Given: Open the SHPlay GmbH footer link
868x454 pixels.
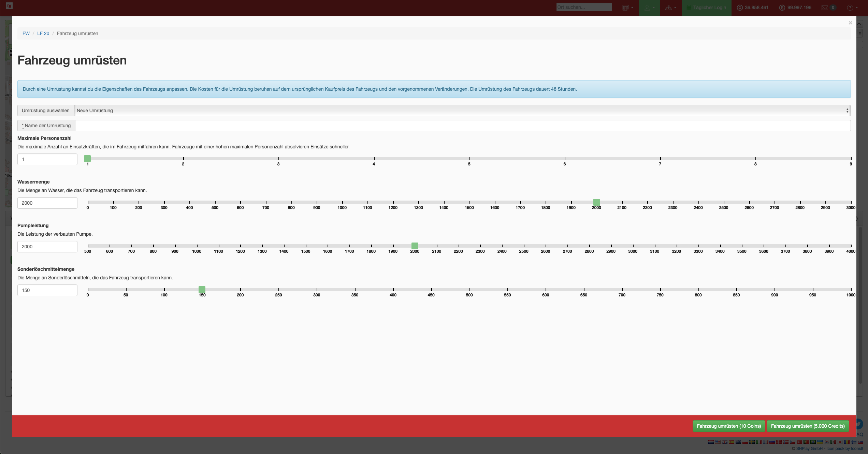Looking at the screenshot, I should click(x=809, y=449).
